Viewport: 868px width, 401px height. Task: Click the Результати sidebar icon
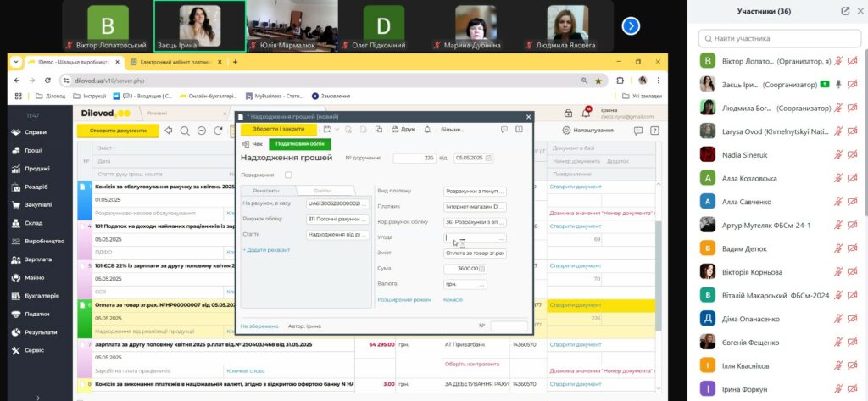(15, 331)
